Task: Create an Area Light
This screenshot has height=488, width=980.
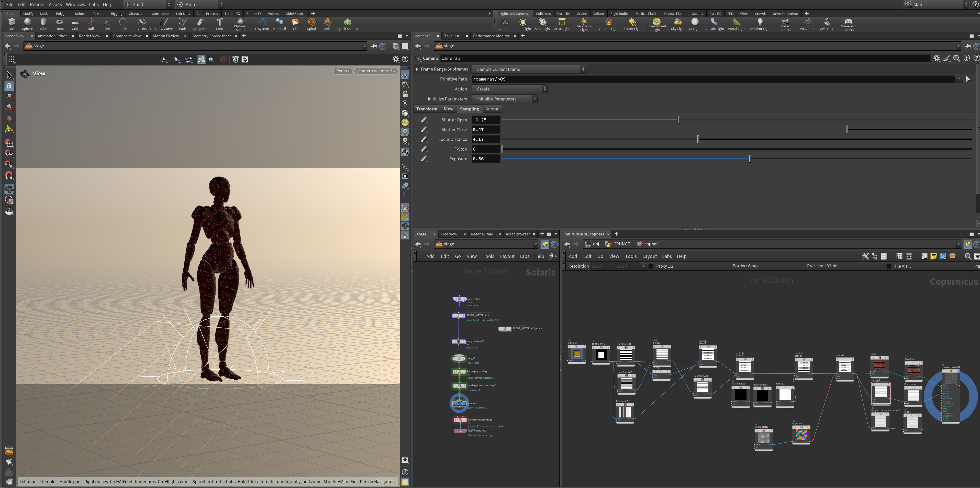Action: 562,24
